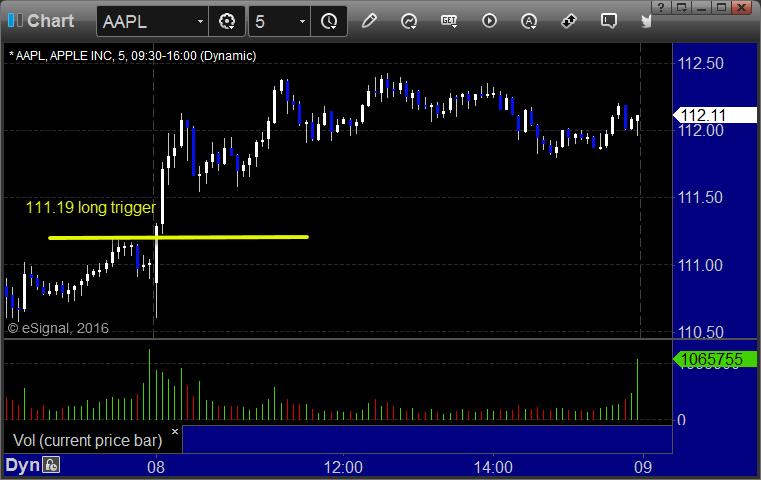Click the 111.50 price axis label
This screenshot has width=761, height=480.
point(700,198)
